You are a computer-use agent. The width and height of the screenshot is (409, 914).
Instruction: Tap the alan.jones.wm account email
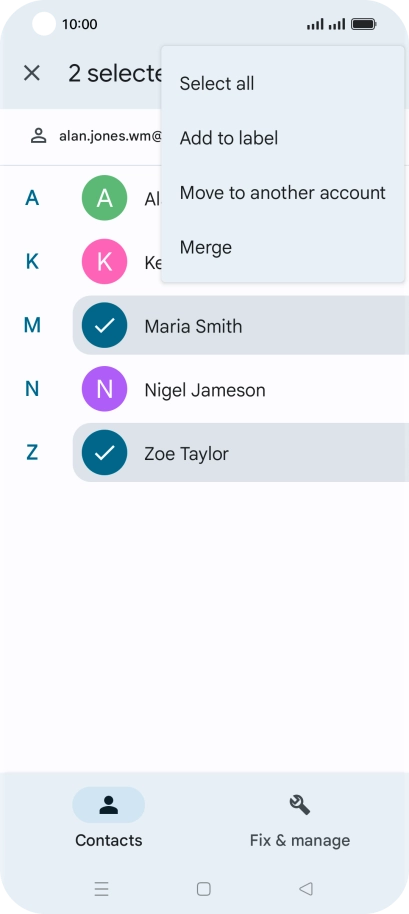[110, 136]
